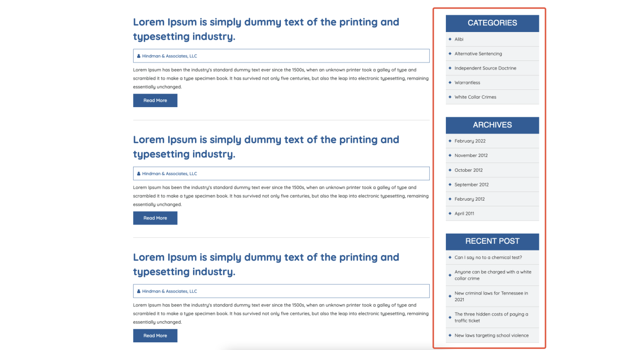Click the person icon on the third post's author bar

click(138, 291)
